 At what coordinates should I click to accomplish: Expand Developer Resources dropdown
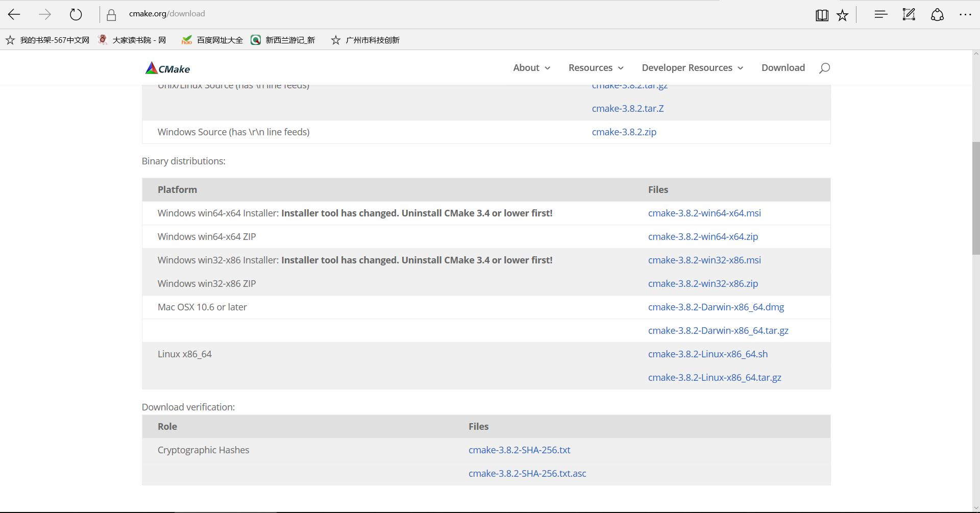pos(692,68)
